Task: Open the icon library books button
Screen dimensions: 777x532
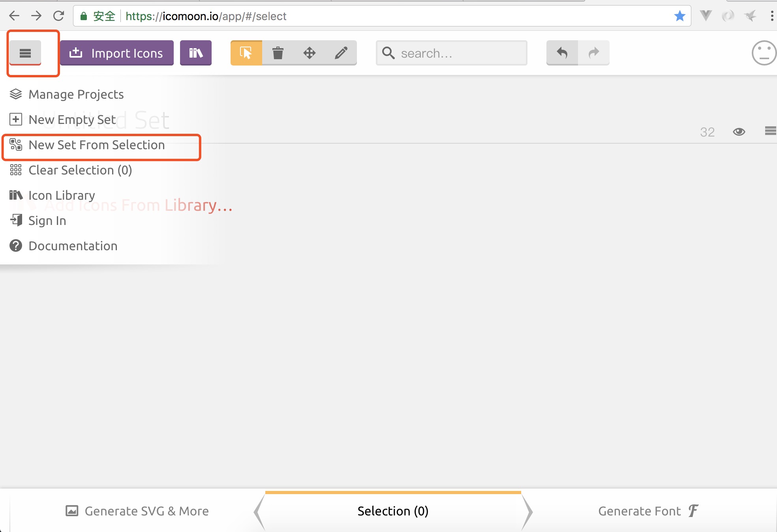Action: [196, 53]
